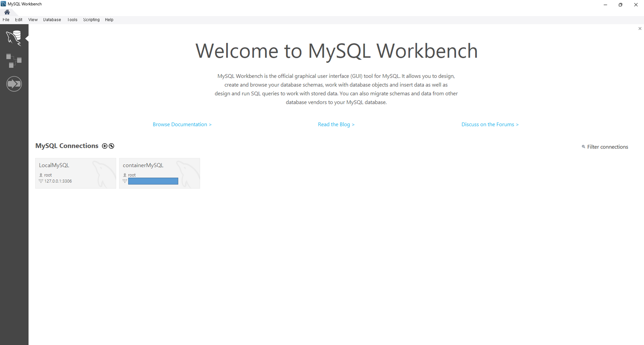This screenshot has width=644, height=345.
Task: Click Read the Blog link
Action: point(336,124)
